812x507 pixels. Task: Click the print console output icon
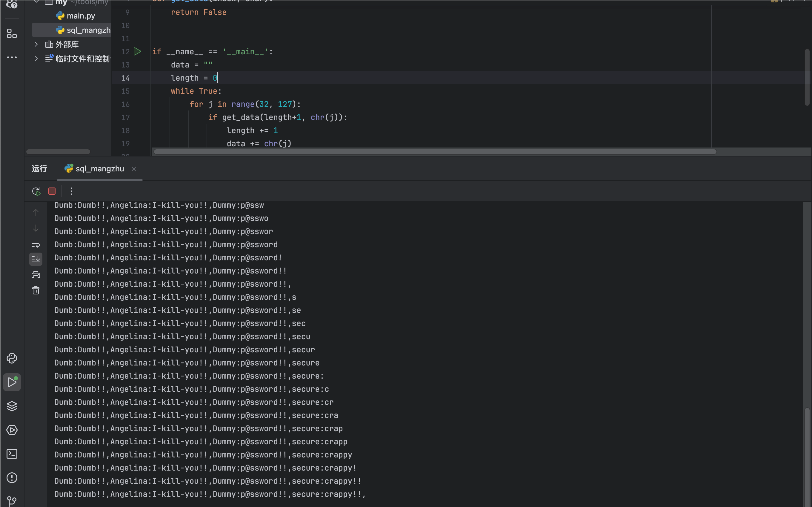[x=36, y=275]
